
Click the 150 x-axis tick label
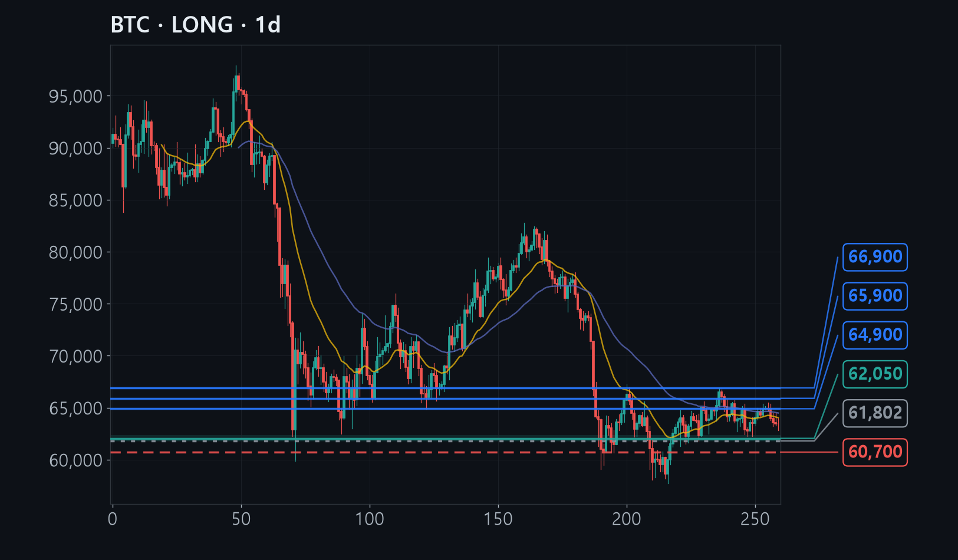point(498,519)
